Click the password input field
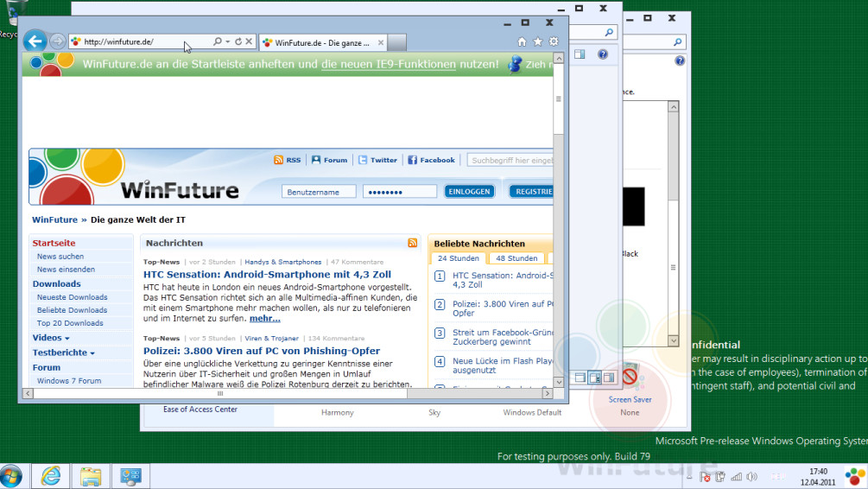 (x=400, y=192)
